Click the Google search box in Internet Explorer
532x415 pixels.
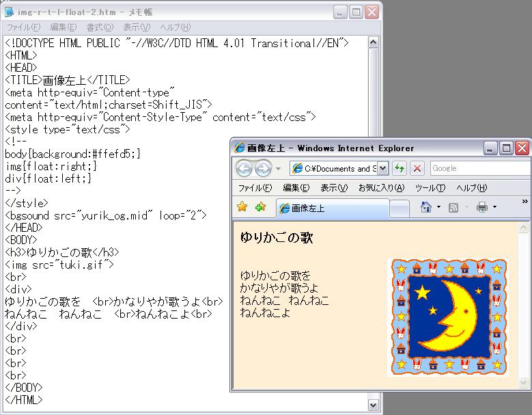point(481,168)
